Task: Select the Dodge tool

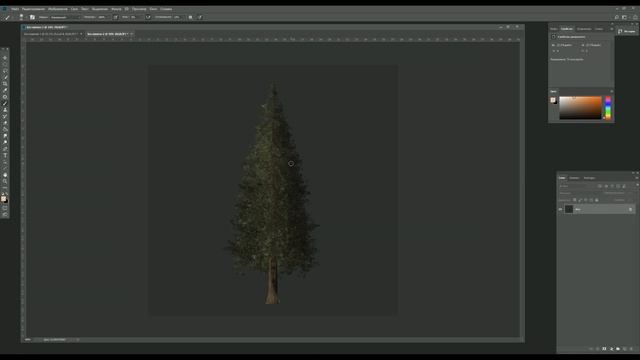Action: click(5, 142)
